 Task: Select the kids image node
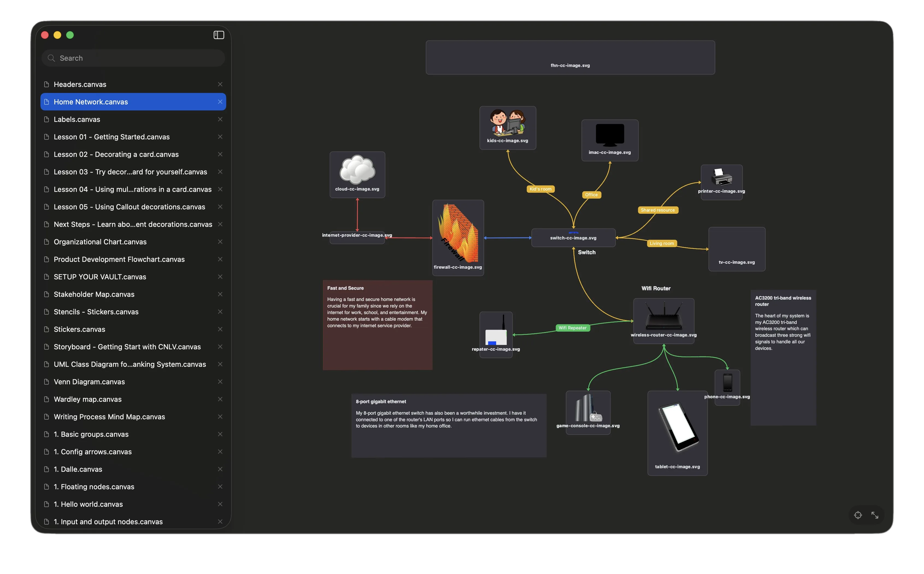508,128
